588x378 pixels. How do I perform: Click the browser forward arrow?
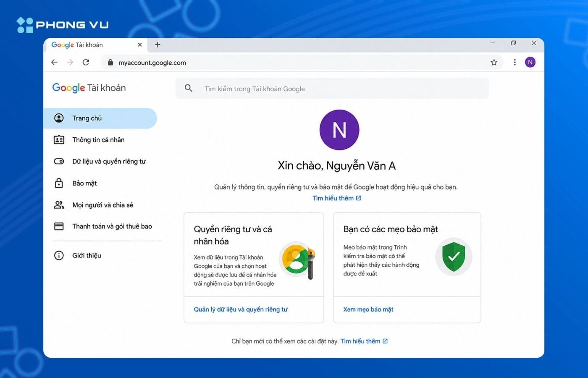(x=70, y=63)
